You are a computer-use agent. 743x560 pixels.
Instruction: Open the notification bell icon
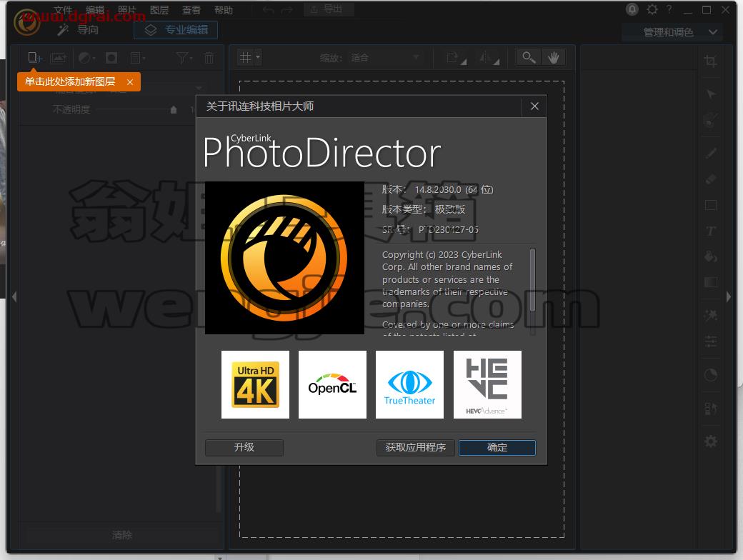[632, 9]
